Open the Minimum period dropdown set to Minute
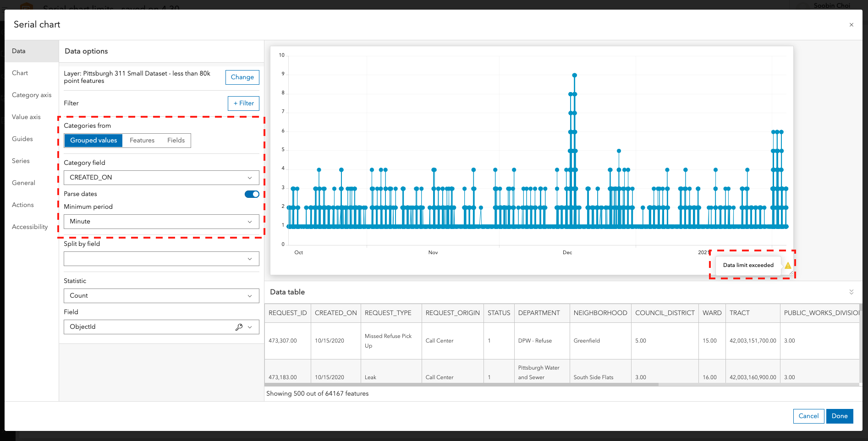868x441 pixels. (x=161, y=221)
